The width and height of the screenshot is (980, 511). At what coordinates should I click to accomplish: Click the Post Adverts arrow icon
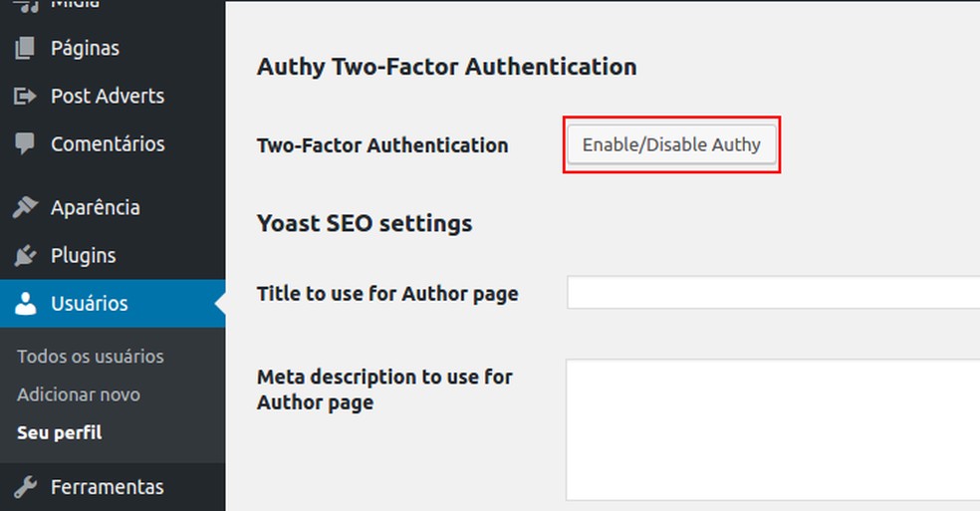pyautogui.click(x=26, y=97)
